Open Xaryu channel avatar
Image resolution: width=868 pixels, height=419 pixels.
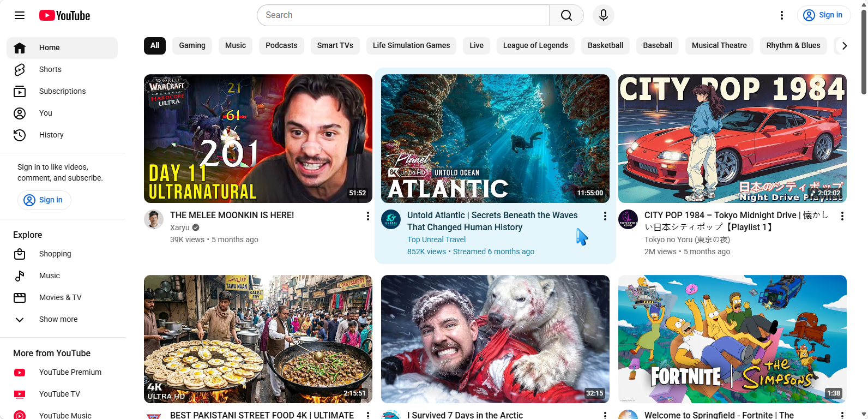(x=154, y=219)
